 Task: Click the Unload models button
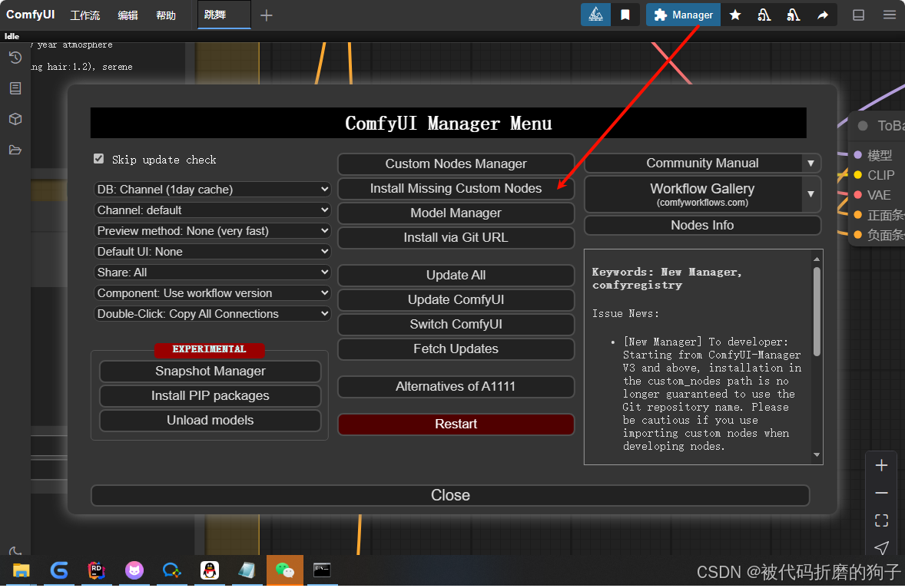[x=210, y=420]
